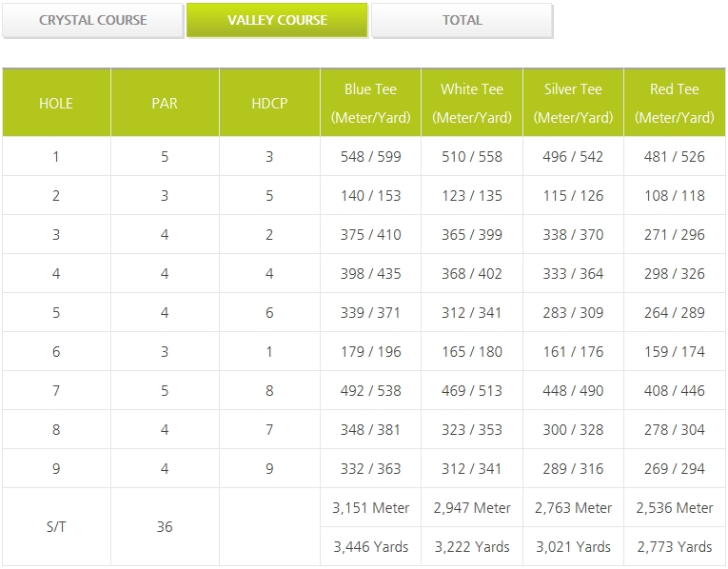Open the Total tab
728x569 pixels.
[x=462, y=20]
